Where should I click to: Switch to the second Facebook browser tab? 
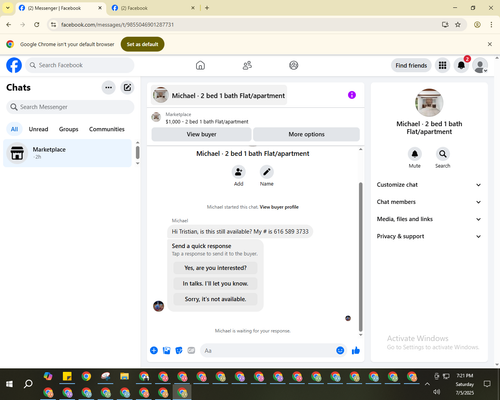pyautogui.click(x=153, y=8)
